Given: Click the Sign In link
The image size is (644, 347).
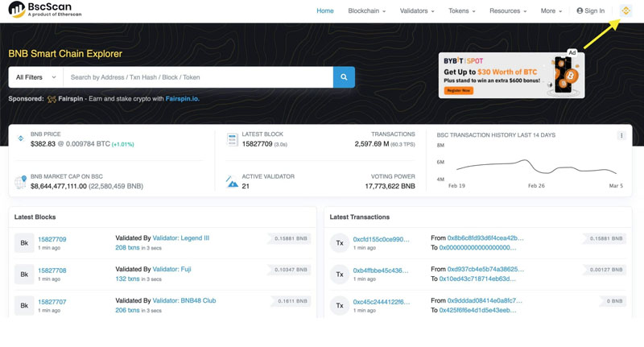Looking at the screenshot, I should [x=591, y=10].
